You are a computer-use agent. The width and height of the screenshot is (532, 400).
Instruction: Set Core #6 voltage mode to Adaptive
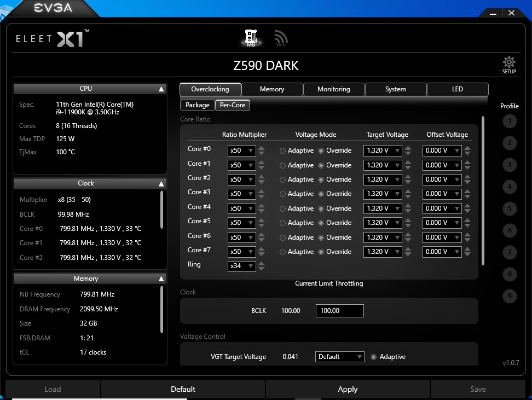tap(282, 238)
